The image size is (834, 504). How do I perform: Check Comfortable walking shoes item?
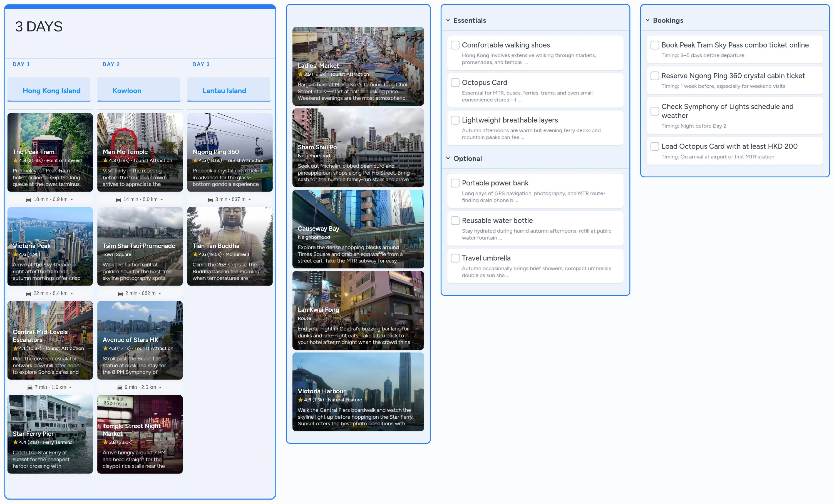pyautogui.click(x=455, y=45)
